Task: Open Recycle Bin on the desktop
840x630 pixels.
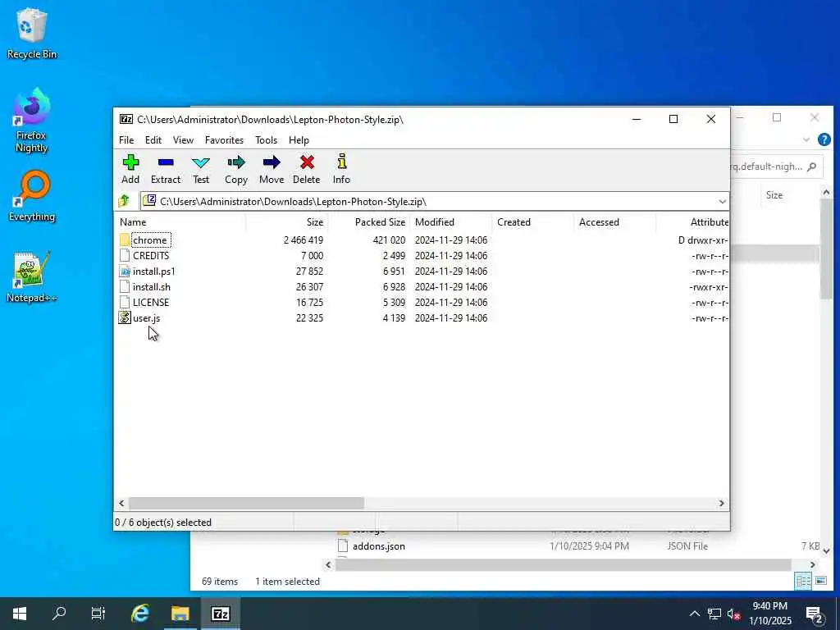Action: tap(32, 33)
